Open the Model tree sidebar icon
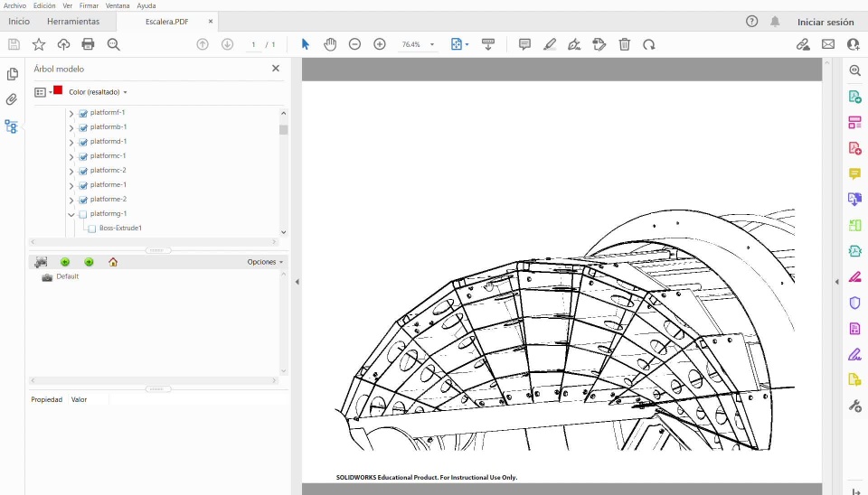The image size is (868, 495). [12, 126]
